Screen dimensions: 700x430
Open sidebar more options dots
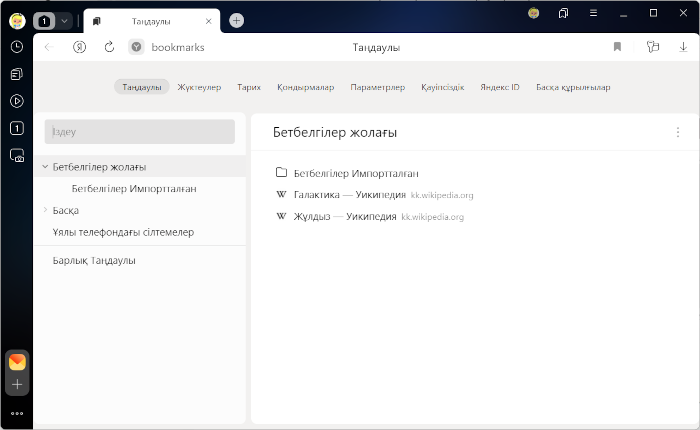(17, 413)
